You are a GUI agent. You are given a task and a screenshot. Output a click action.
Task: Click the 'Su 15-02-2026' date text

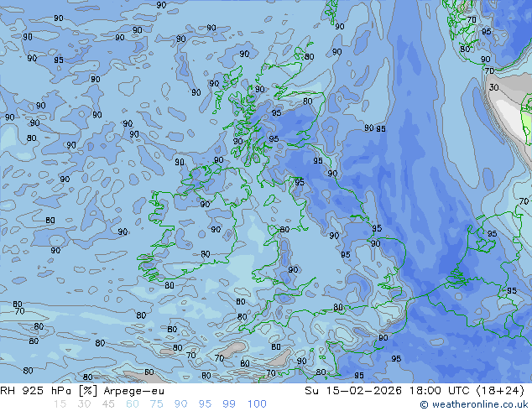pos(353,391)
